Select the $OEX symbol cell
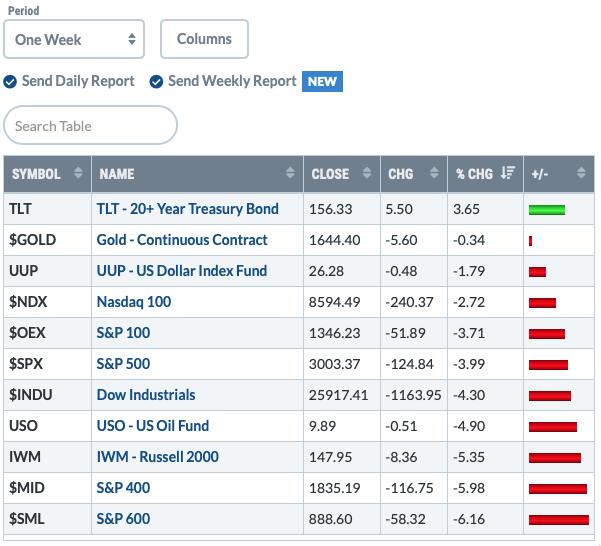The height and width of the screenshot is (546, 601). click(x=48, y=333)
